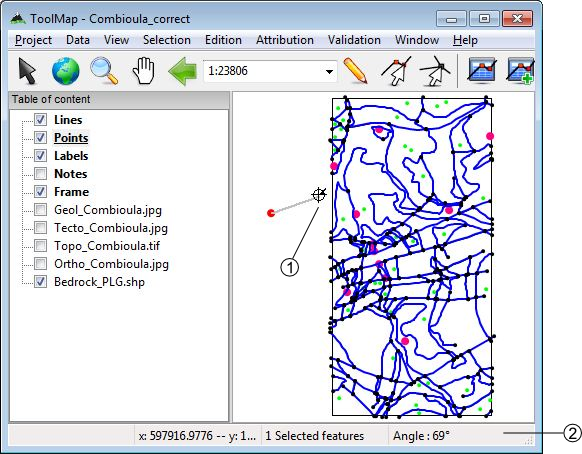Image resolution: width=582 pixels, height=454 pixels.
Task: Select Bedrock_PLG.shp layer entry
Action: 99,282
